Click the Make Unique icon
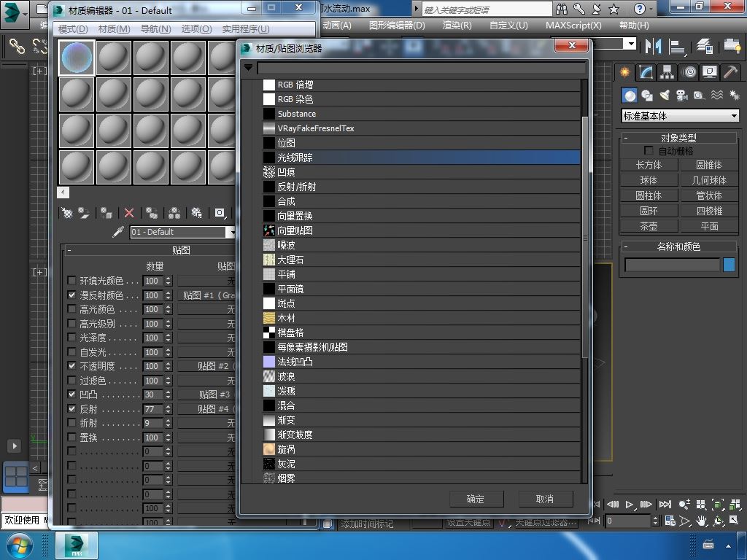This screenshot has height=560, width=747. point(174,213)
